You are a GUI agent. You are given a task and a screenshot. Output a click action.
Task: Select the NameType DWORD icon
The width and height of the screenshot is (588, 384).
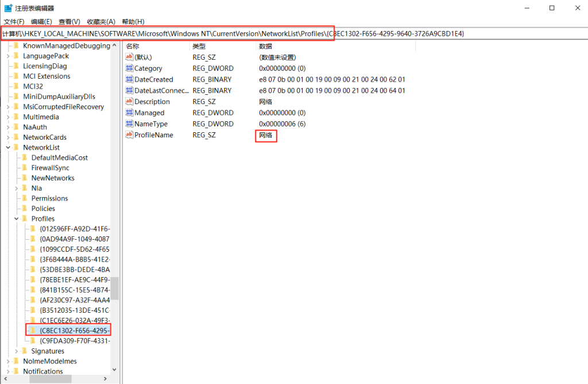pyautogui.click(x=129, y=124)
